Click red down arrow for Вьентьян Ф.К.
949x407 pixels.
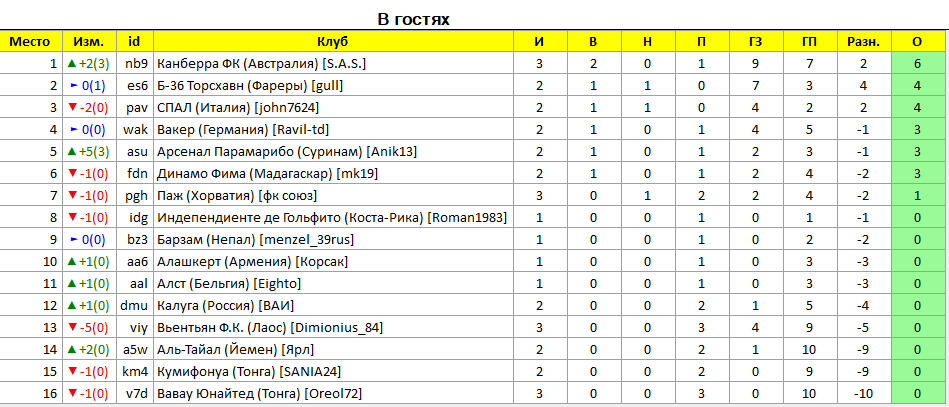(x=72, y=328)
